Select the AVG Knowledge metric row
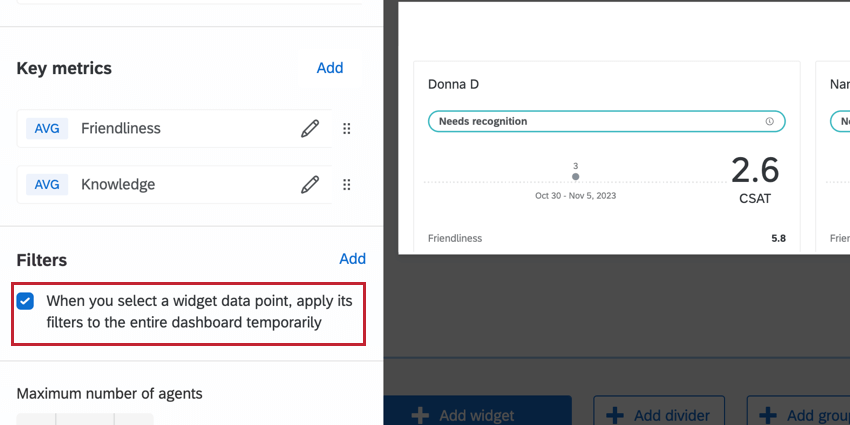 tap(150, 184)
